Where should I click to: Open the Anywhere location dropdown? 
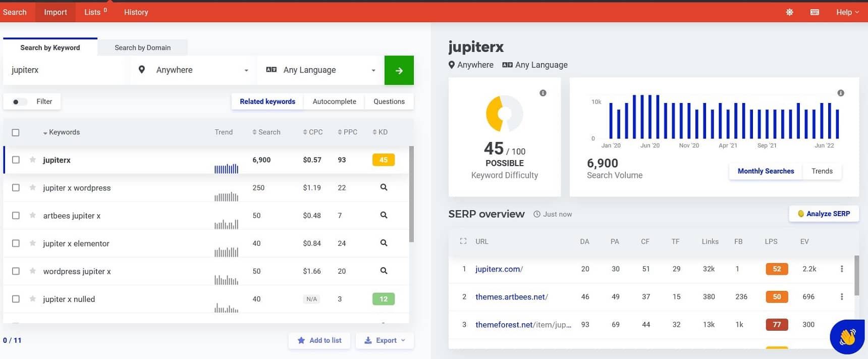pyautogui.click(x=194, y=70)
